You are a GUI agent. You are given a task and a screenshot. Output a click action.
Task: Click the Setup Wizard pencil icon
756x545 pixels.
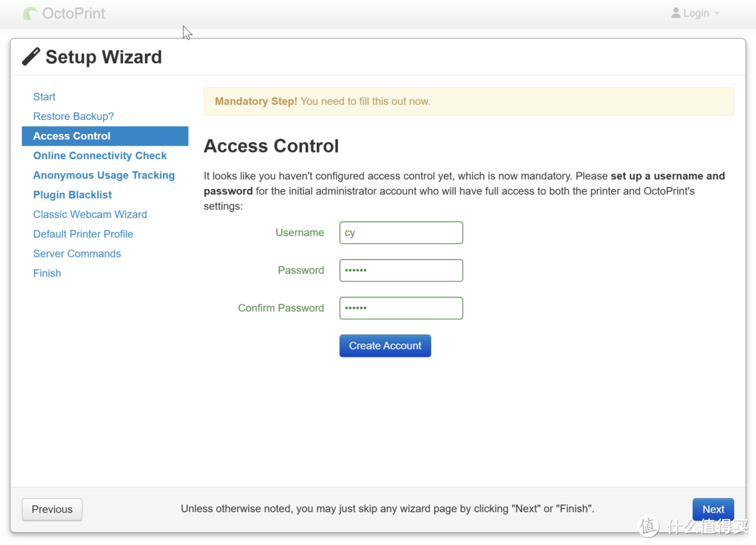click(31, 57)
